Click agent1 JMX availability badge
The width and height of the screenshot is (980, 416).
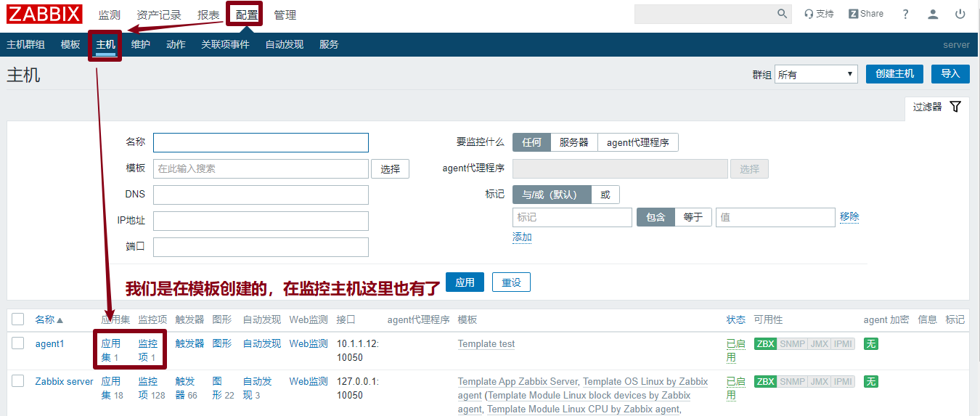(x=819, y=343)
